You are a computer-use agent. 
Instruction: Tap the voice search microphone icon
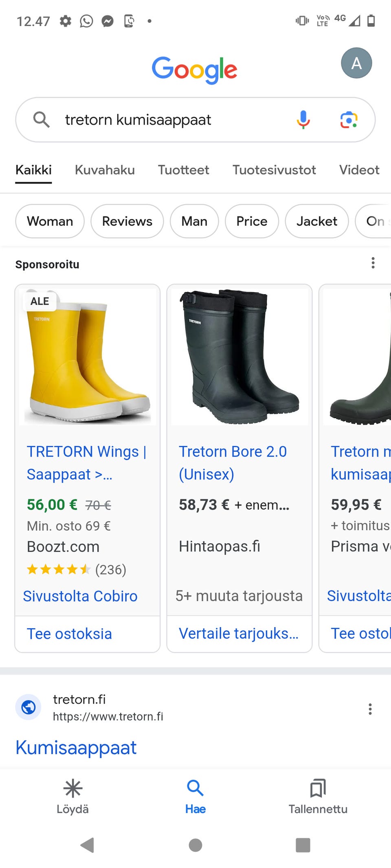(x=303, y=120)
